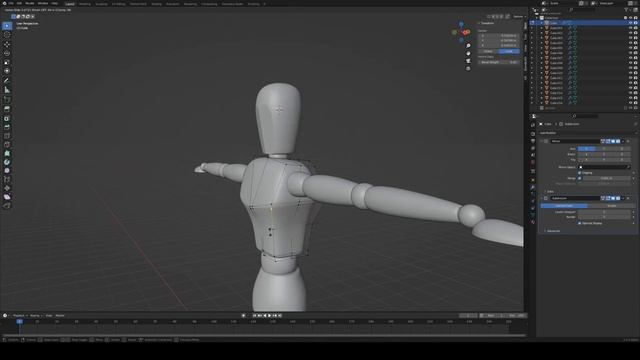This screenshot has width=640, height=360.
Task: Open the Subdivision modifier options dropdown arrow
Action: [x=623, y=198]
